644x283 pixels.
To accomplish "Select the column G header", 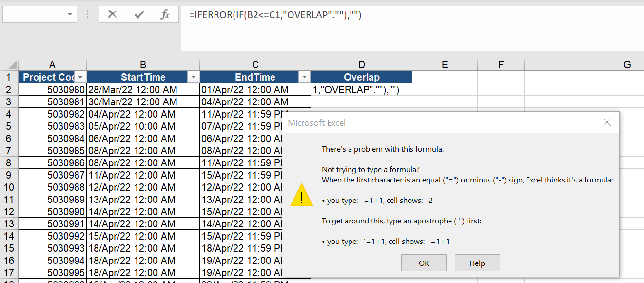I will coord(627,64).
